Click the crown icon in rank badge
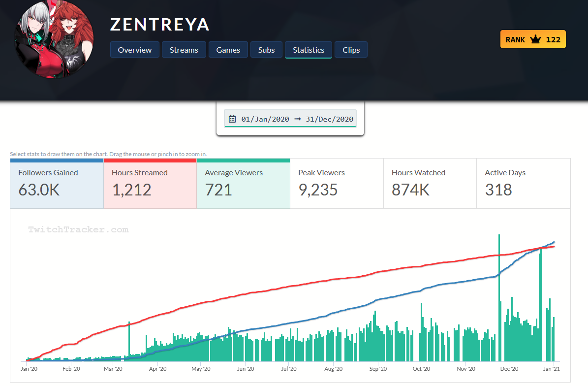This screenshot has width=588, height=386. pos(535,39)
